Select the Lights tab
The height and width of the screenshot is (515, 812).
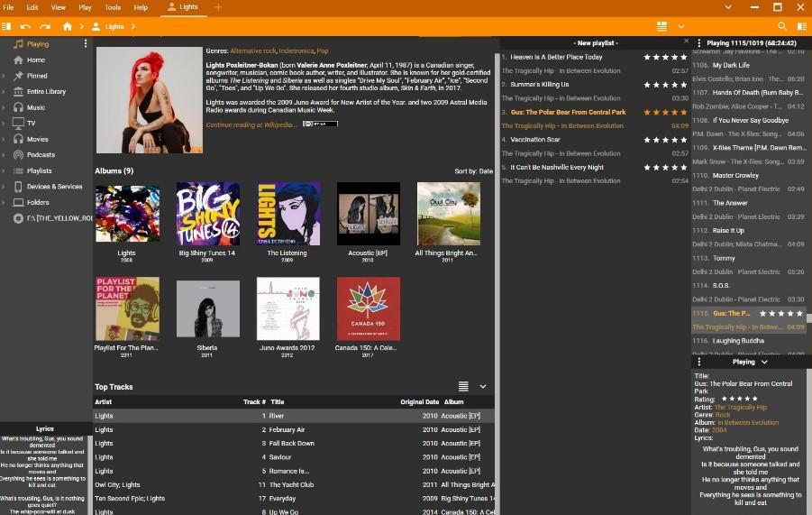(183, 7)
